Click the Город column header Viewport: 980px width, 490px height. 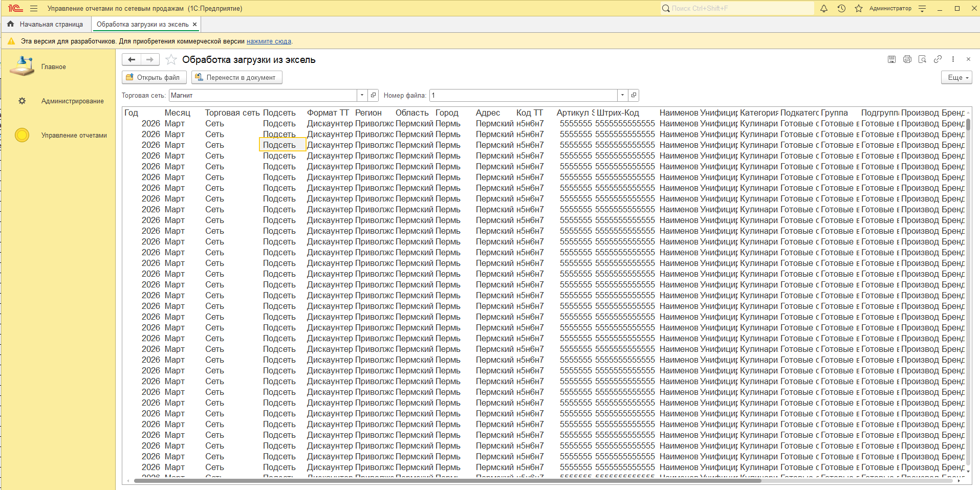click(x=447, y=113)
